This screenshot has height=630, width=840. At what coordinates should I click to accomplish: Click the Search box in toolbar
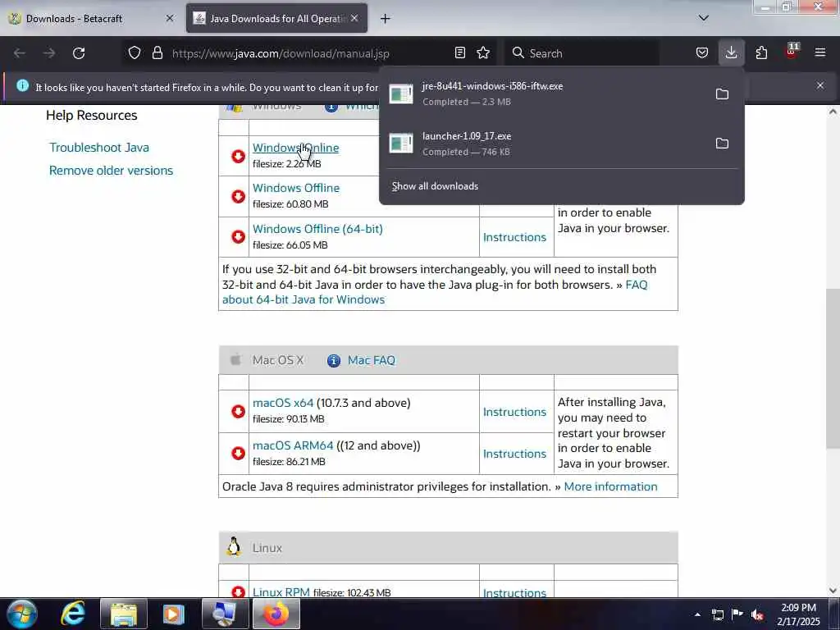coord(582,53)
